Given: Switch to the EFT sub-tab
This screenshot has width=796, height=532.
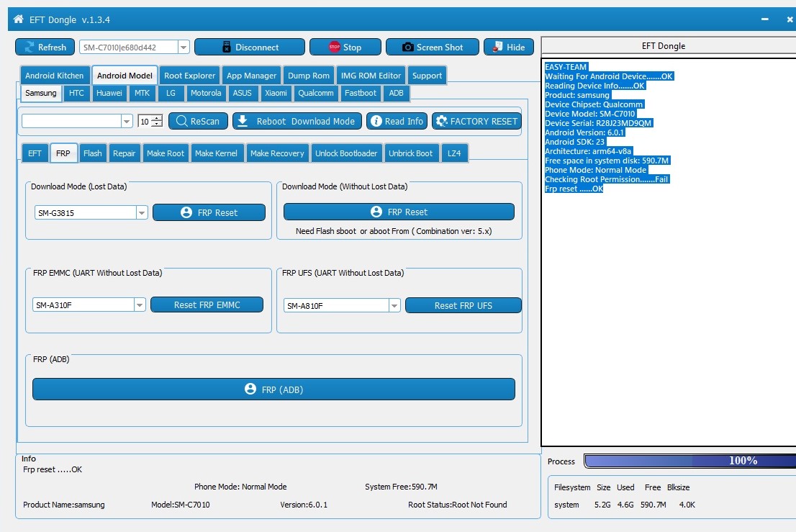Looking at the screenshot, I should coord(35,153).
